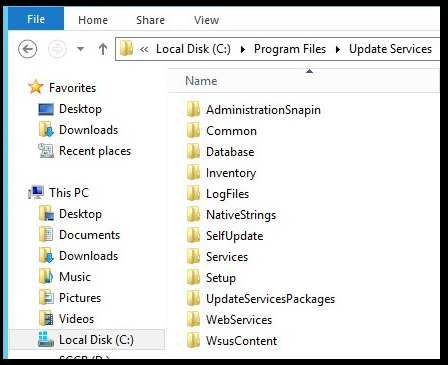Click the Setup folder icon

click(x=193, y=277)
